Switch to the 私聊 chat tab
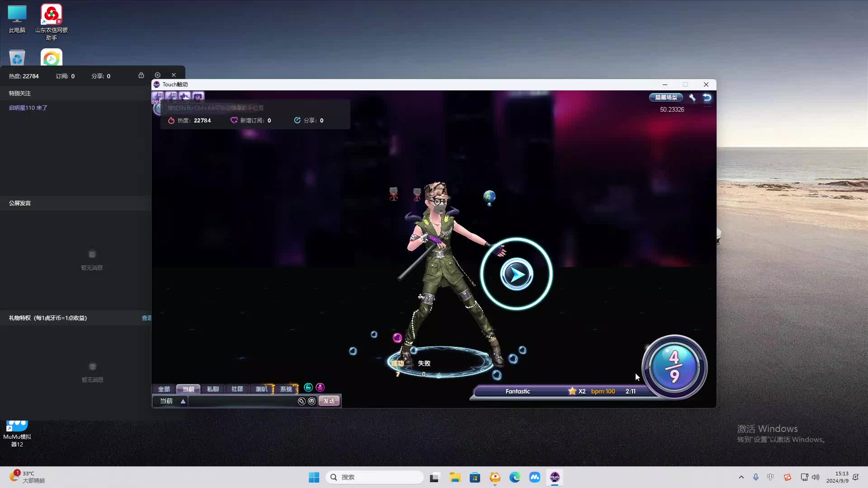 click(212, 389)
